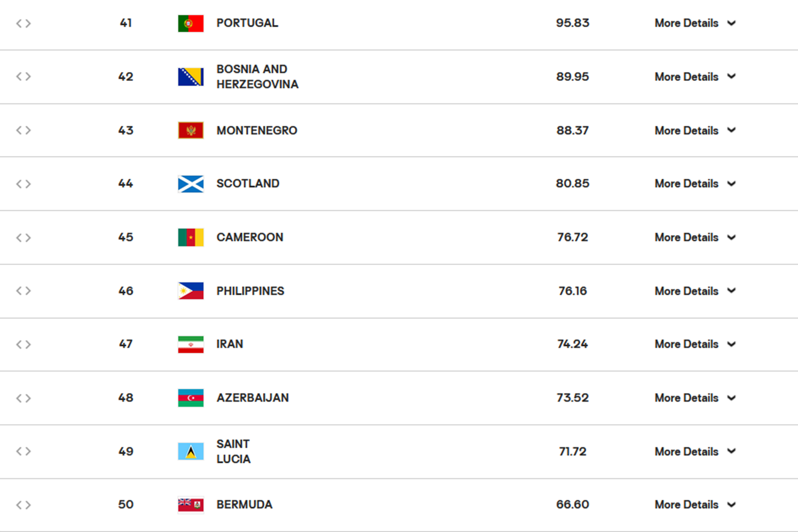798x532 pixels.
Task: Click Iran's 74.24 points value
Action: 572,344
